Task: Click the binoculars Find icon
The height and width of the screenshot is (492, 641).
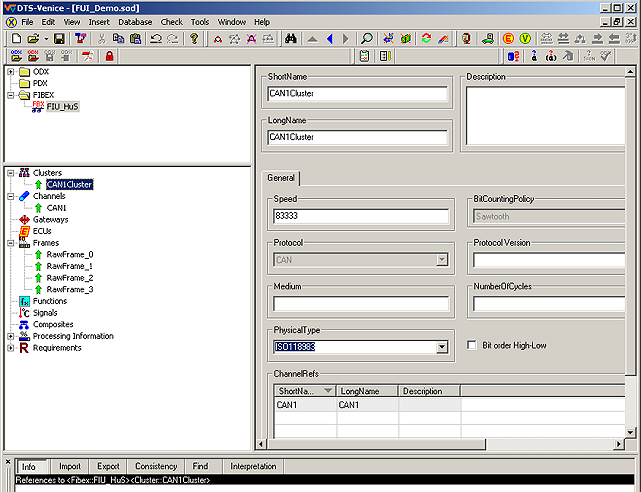Action: coord(291,39)
